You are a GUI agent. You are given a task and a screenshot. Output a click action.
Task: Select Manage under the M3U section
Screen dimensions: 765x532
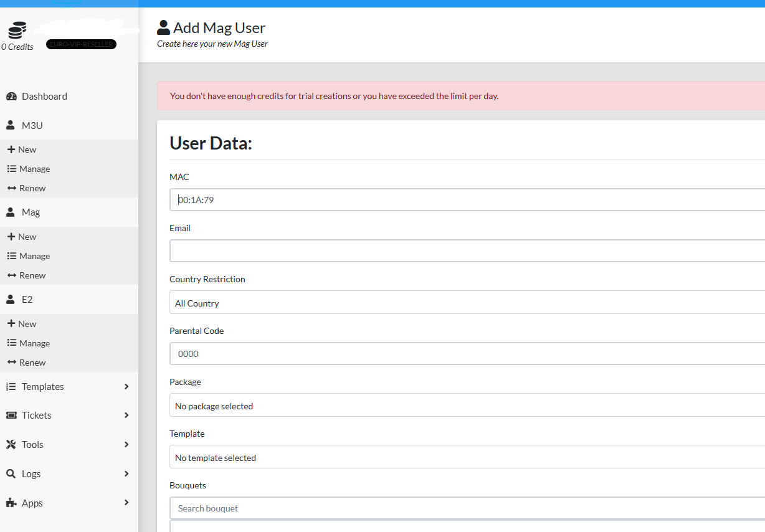34,169
